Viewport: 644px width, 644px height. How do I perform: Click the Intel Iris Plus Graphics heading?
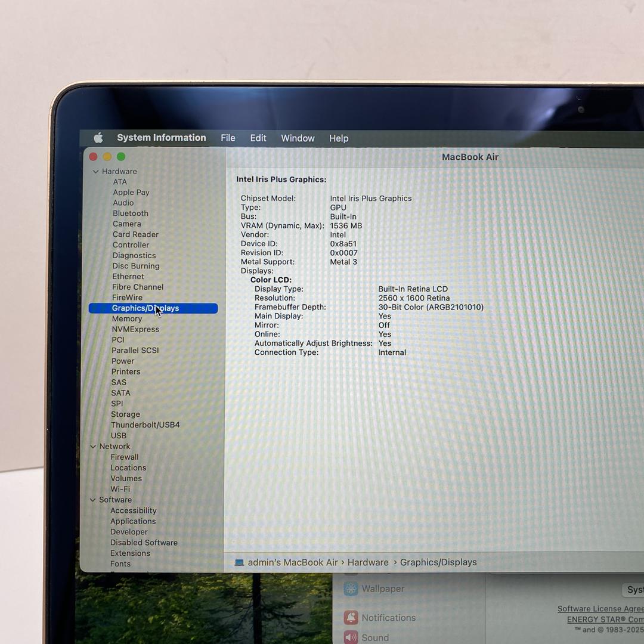point(281,179)
